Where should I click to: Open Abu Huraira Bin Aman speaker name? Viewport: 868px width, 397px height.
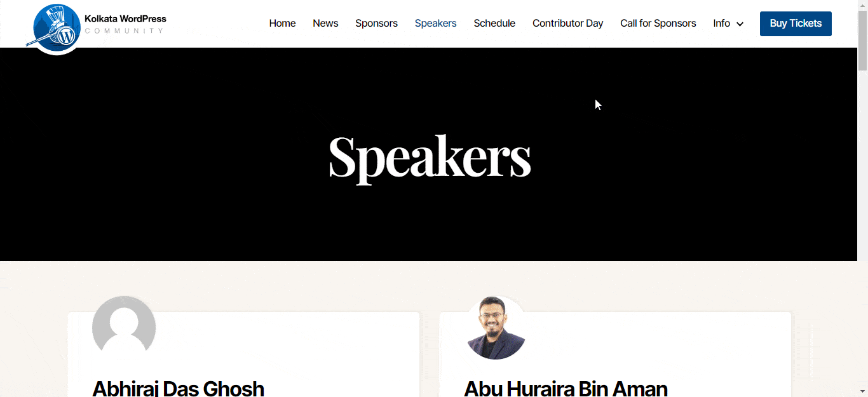[x=566, y=387]
